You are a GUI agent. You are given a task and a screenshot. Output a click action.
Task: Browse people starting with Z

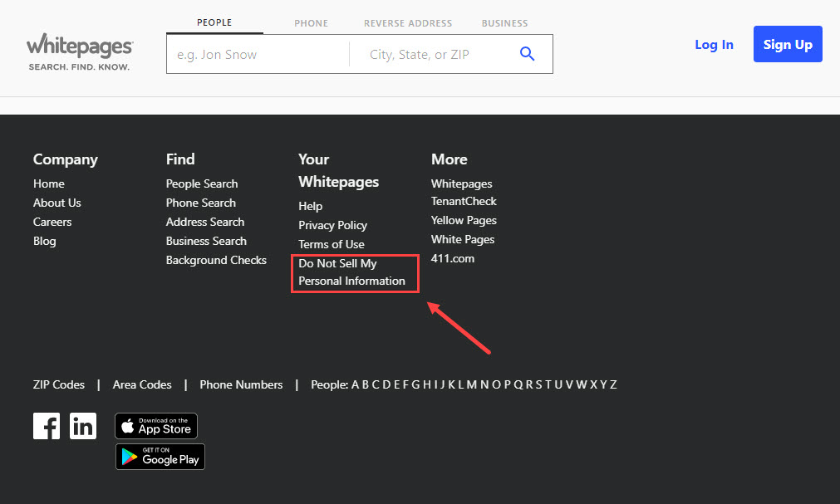pyautogui.click(x=613, y=384)
